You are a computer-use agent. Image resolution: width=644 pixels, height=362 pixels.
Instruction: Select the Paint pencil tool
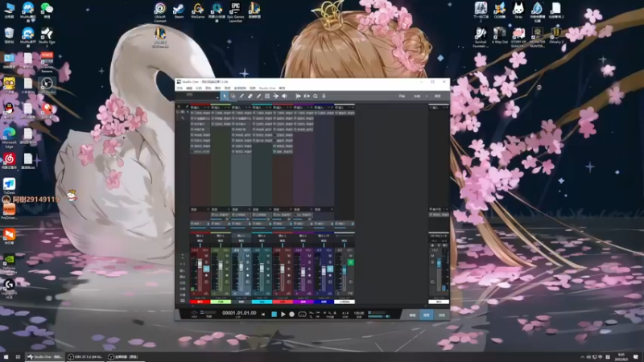pyautogui.click(x=258, y=96)
